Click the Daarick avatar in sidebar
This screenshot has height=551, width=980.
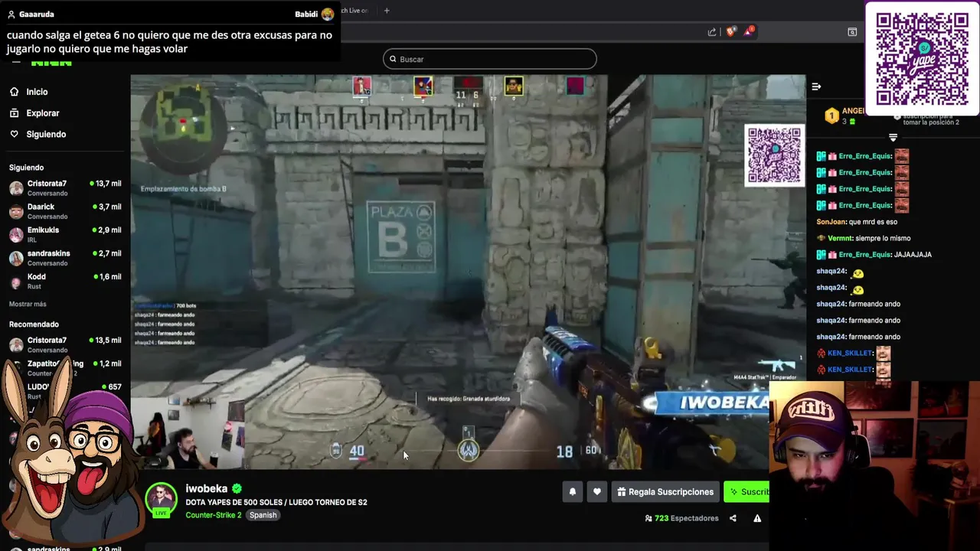pyautogui.click(x=16, y=212)
